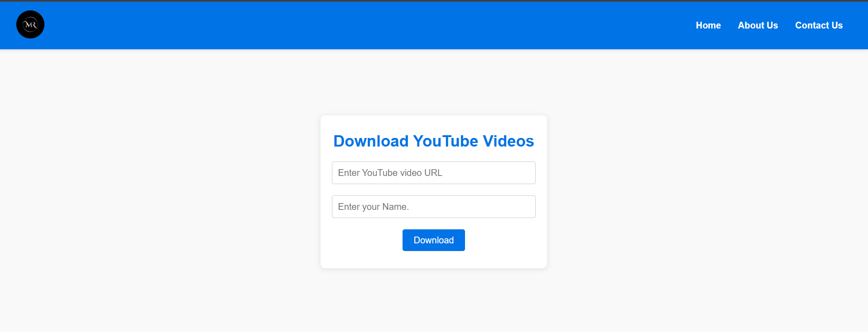Click the MR logo icon
Viewport: 868px width, 332px height.
[30, 24]
